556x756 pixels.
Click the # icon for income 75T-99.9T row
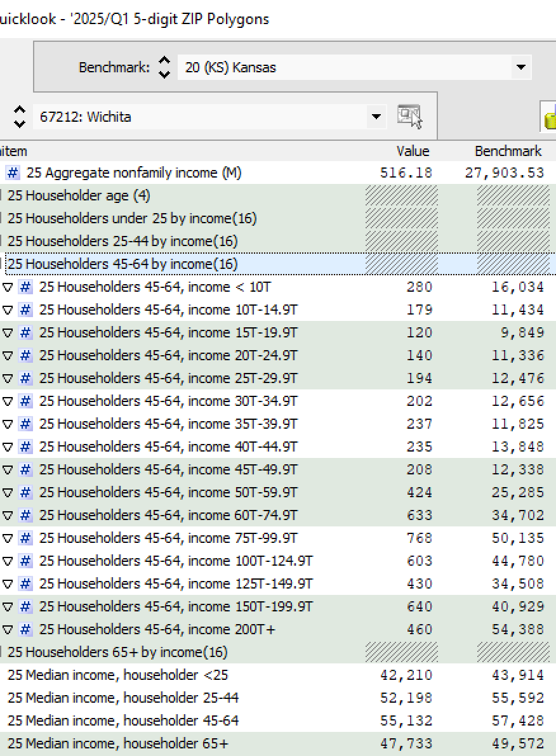tap(25, 538)
